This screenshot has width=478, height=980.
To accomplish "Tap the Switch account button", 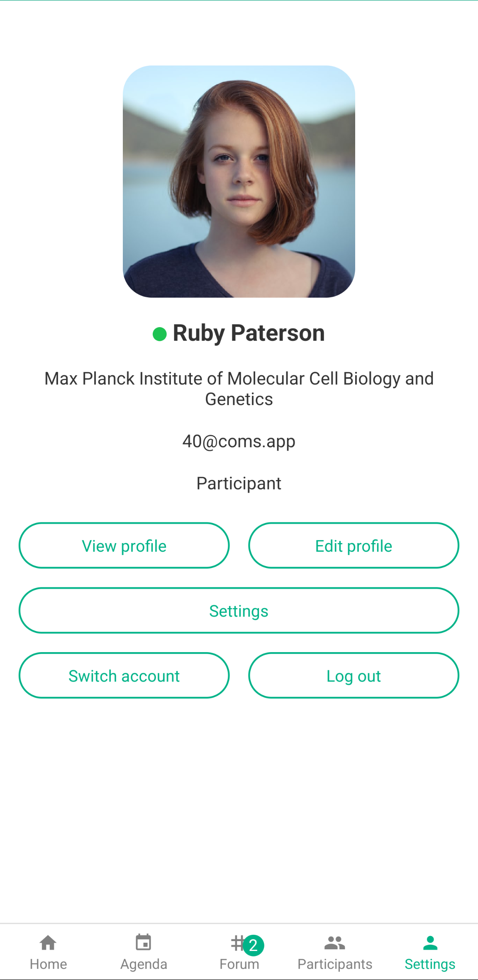I will (x=124, y=676).
